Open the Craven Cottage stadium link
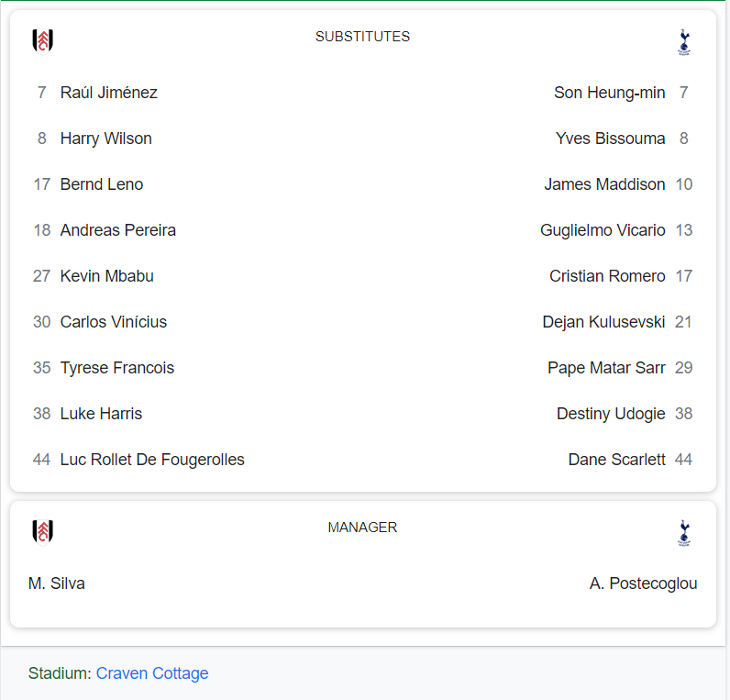The height and width of the screenshot is (700, 730). [x=152, y=673]
